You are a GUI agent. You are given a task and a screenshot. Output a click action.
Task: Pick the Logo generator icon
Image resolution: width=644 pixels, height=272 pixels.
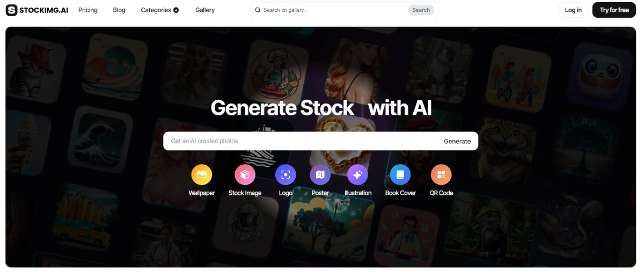tap(286, 174)
